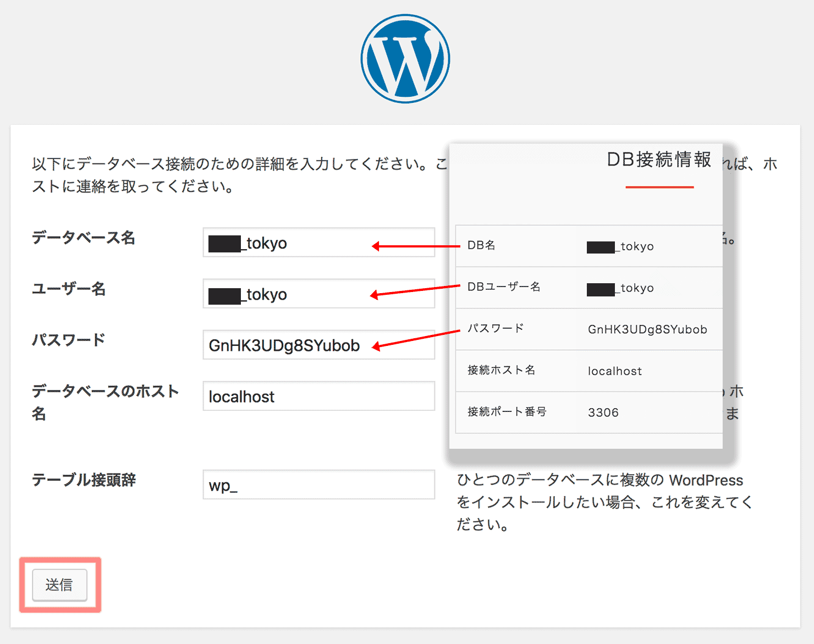Click the DB名 row label in overlay
814x644 pixels.
tap(481, 245)
